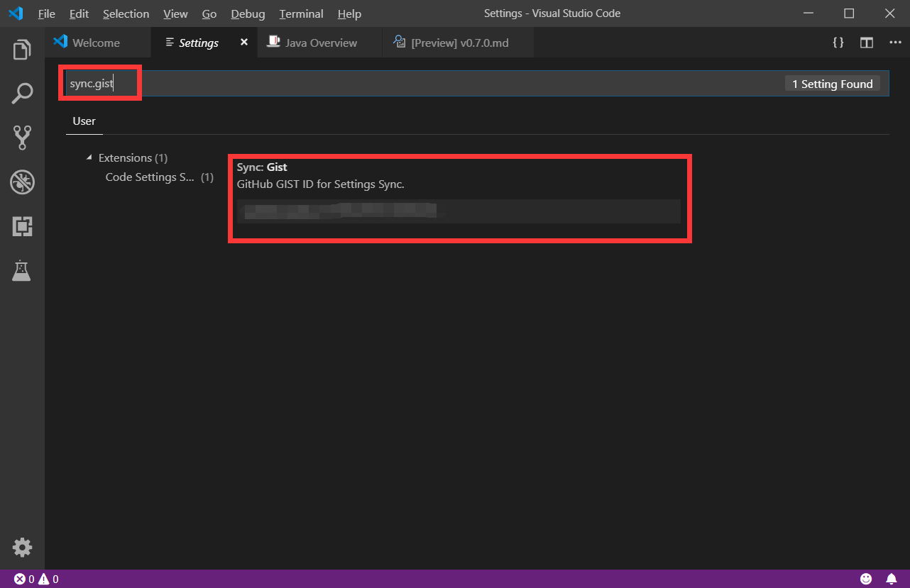Open the Manage gear icon
Viewport: 910px width, 588px height.
pos(21,547)
